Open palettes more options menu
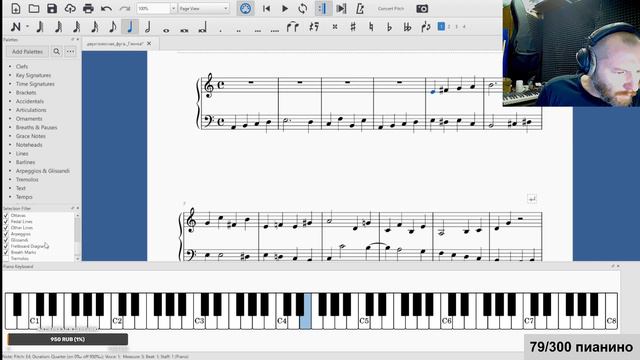640x360 pixels. coord(71,51)
